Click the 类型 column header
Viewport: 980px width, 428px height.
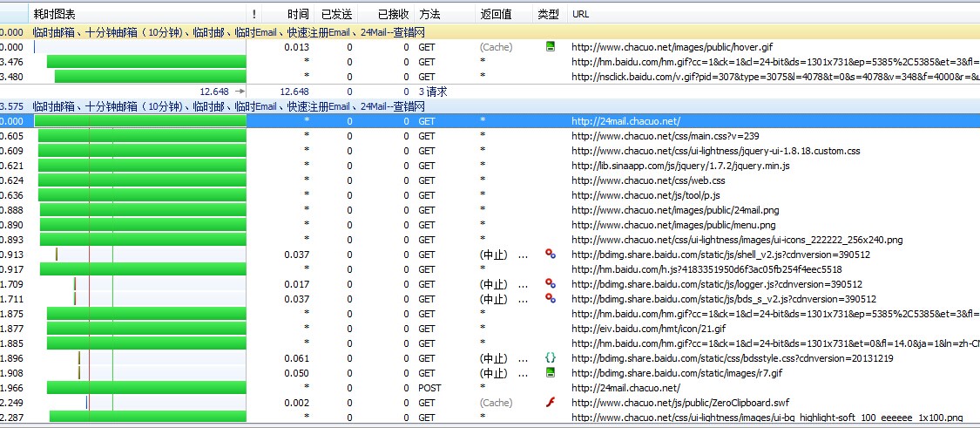[548, 15]
